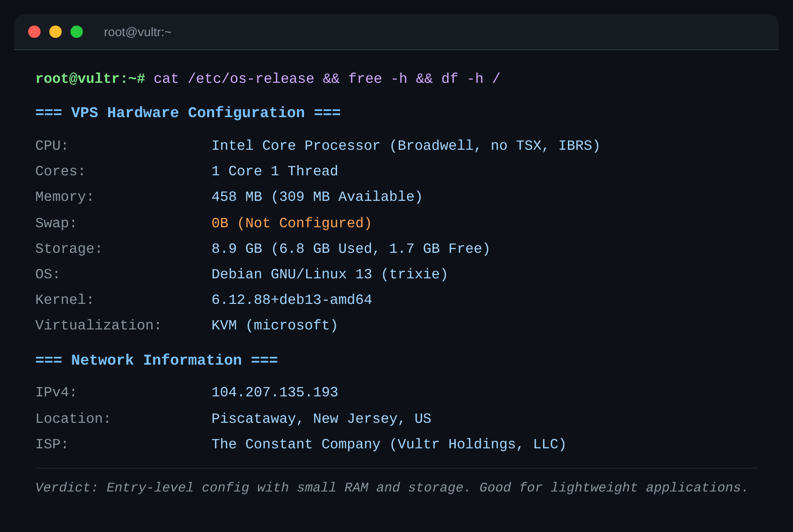The height and width of the screenshot is (532, 793).
Task: Select the IP address 104.207.135.193
Action: coord(275,392)
